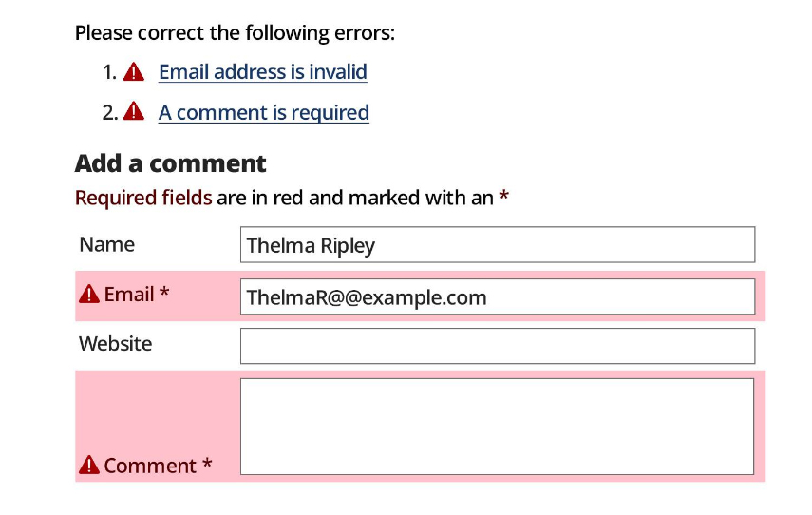Click the Website field label
Image resolution: width=812 pixels, height=515 pixels.
click(116, 344)
